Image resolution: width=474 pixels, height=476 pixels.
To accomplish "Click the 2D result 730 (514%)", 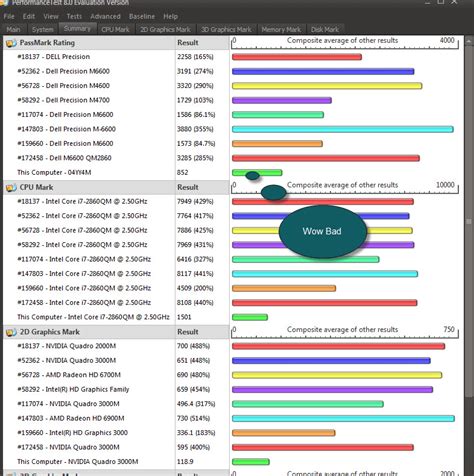I will click(193, 418).
